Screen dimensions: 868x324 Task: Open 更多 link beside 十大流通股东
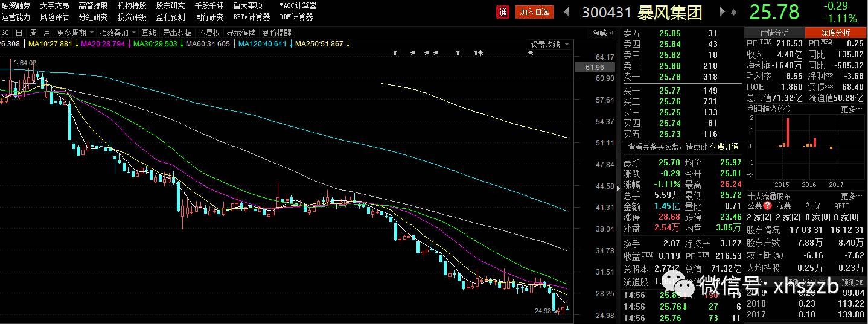tap(852, 196)
